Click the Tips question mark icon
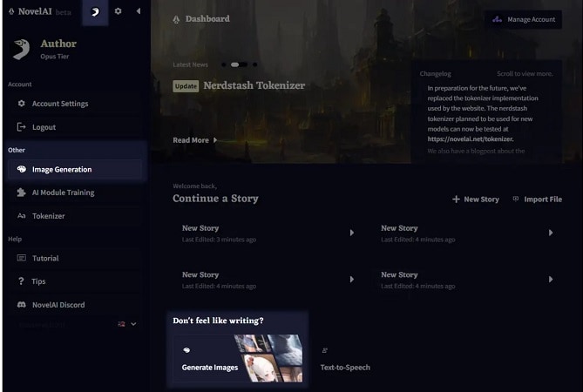 21,281
